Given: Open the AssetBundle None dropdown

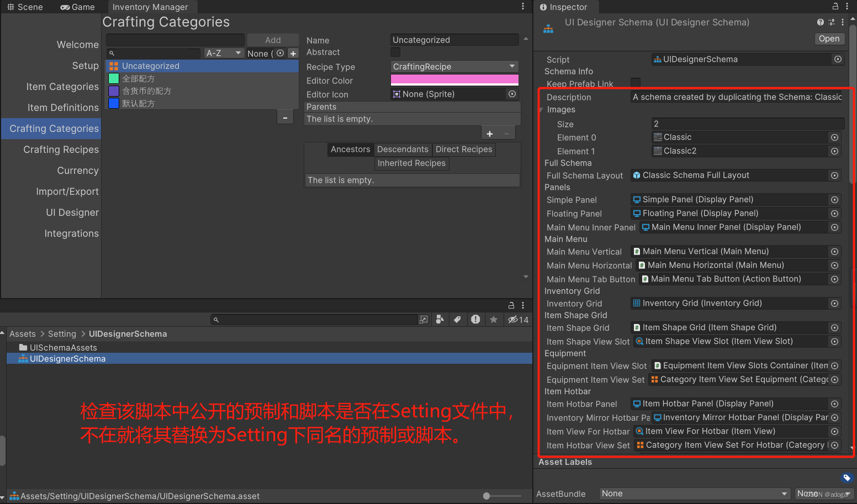Looking at the screenshot, I should pyautogui.click(x=694, y=494).
